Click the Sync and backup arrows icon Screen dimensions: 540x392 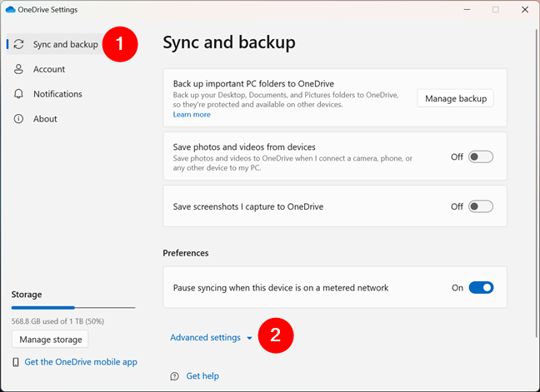18,44
